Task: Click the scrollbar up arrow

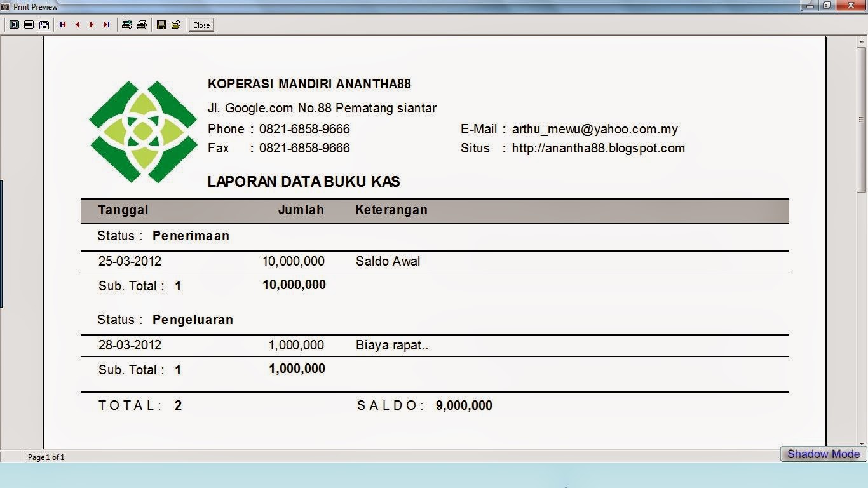Action: coord(862,41)
